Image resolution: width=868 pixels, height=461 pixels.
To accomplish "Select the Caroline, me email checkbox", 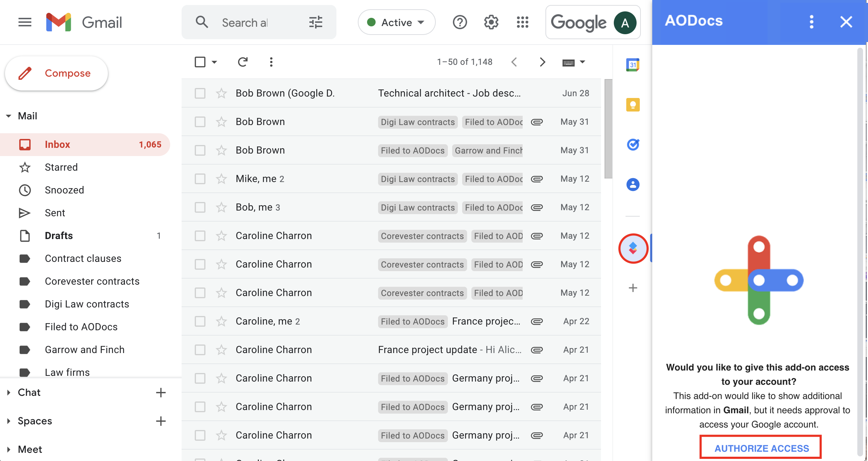I will (200, 321).
